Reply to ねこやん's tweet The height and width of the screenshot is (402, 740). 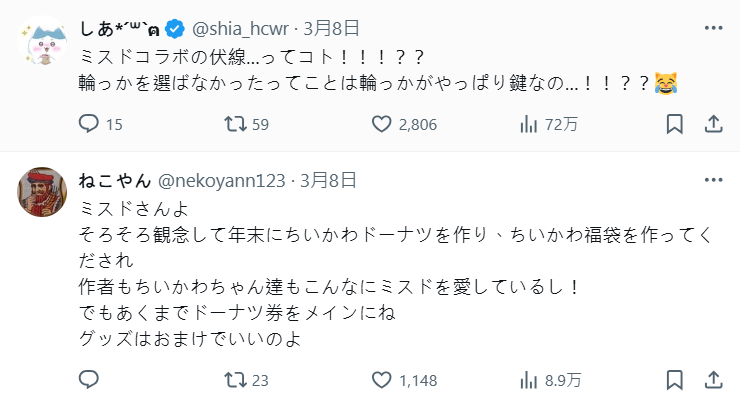[x=89, y=379]
